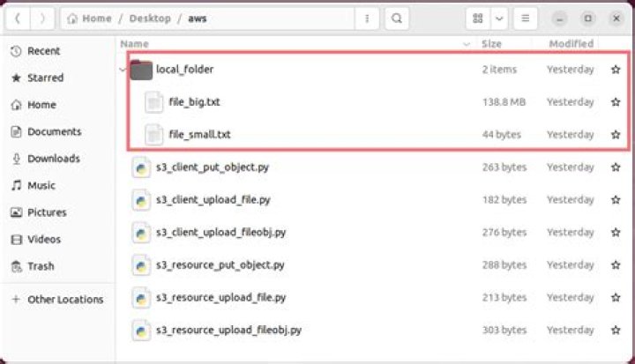
Task: Open view options dropdown arrow
Action: click(x=500, y=19)
